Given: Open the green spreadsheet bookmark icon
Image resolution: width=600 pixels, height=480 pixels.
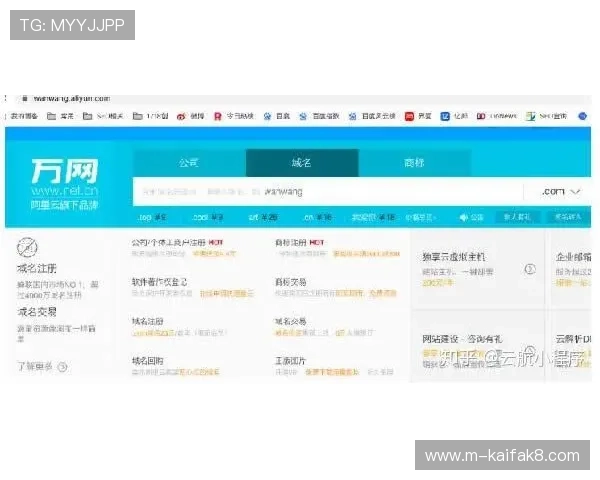Looking at the screenshot, I should (x=530, y=116).
